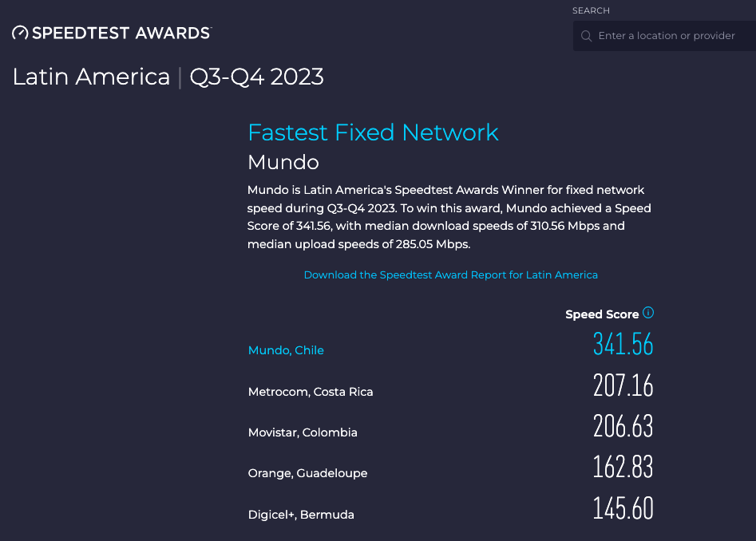Select the Movistar, Colombia row

(x=451, y=427)
